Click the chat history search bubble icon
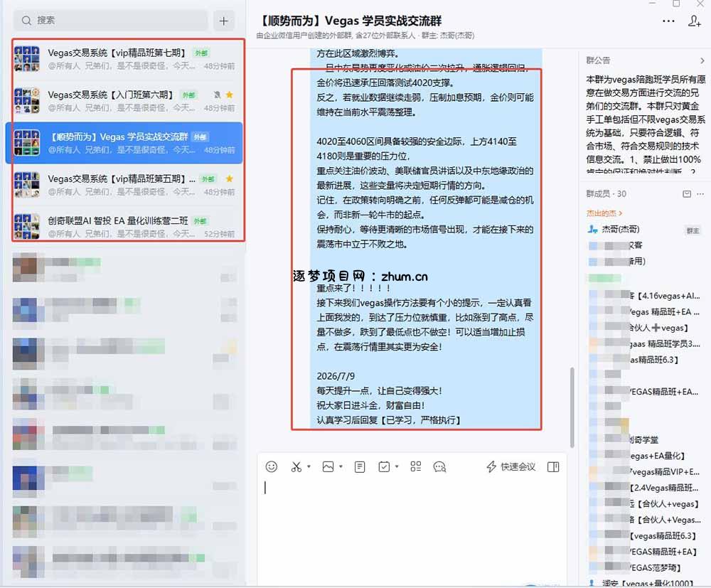 [440, 467]
